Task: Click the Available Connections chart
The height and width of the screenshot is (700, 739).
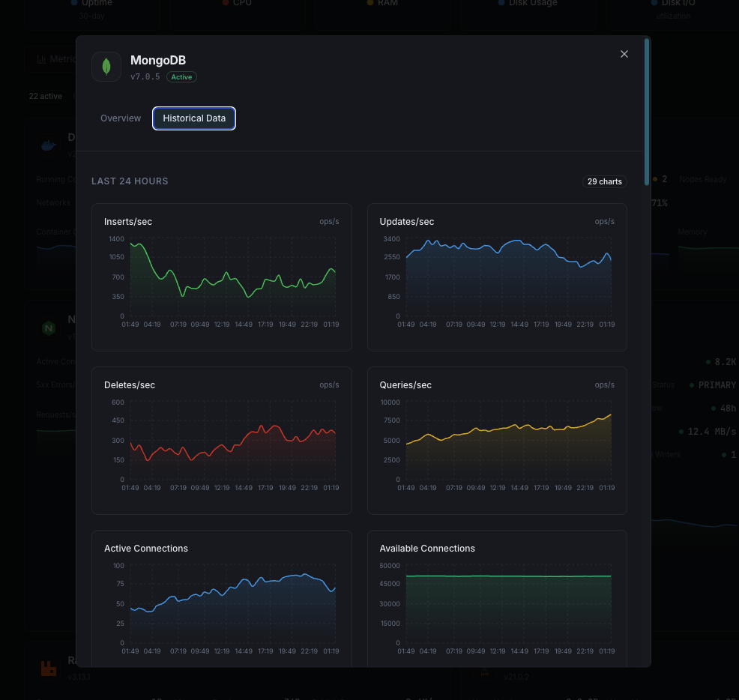Action: point(497,600)
